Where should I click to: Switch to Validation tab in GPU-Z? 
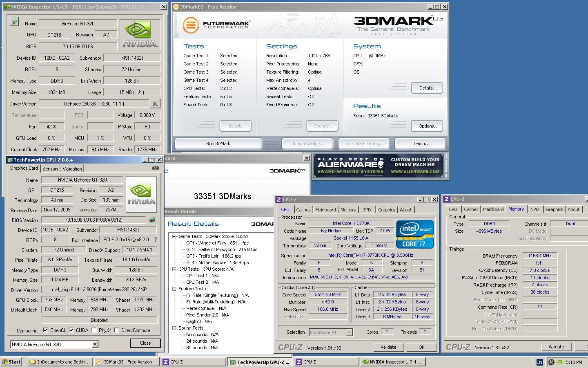tap(72, 168)
